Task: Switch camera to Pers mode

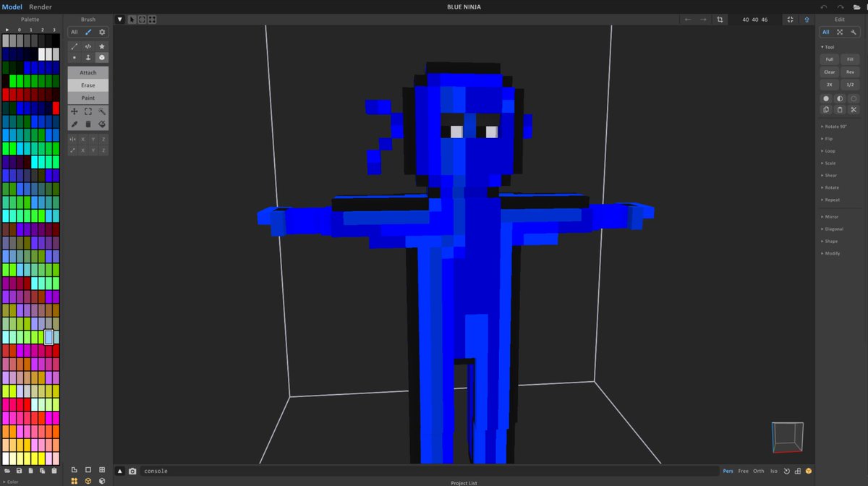Action: 728,471
